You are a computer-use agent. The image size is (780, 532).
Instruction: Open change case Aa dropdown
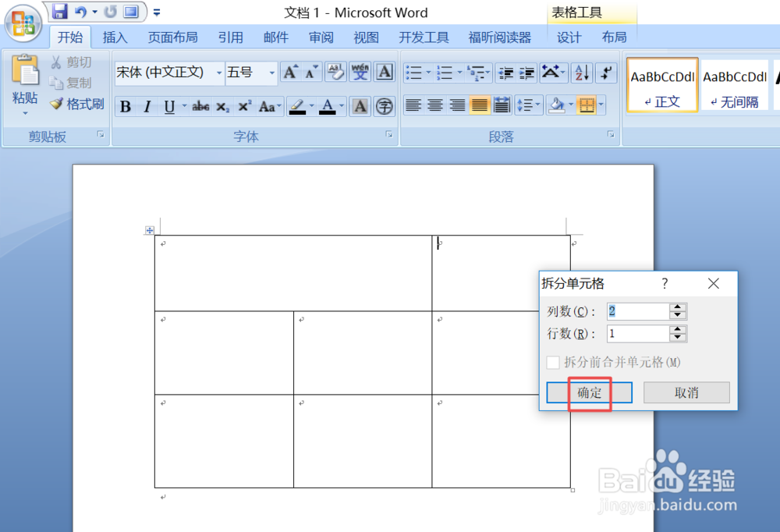[270, 106]
